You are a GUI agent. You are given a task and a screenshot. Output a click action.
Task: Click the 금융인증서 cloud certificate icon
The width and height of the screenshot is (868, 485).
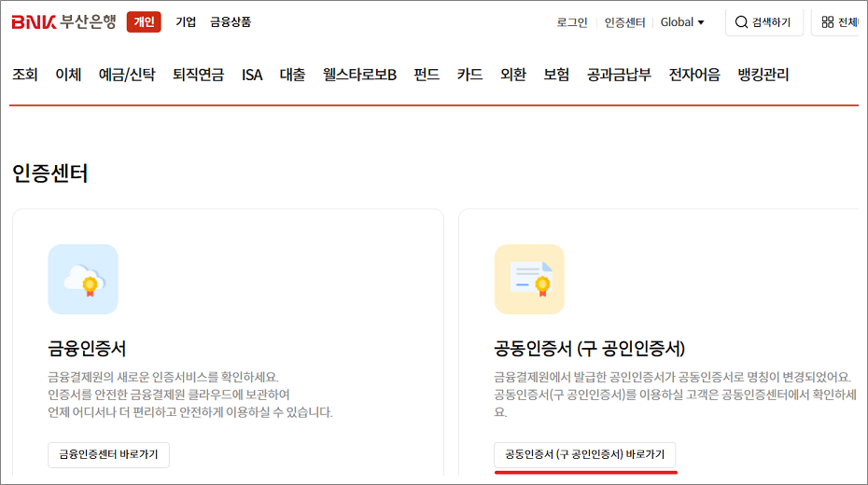coord(83,279)
